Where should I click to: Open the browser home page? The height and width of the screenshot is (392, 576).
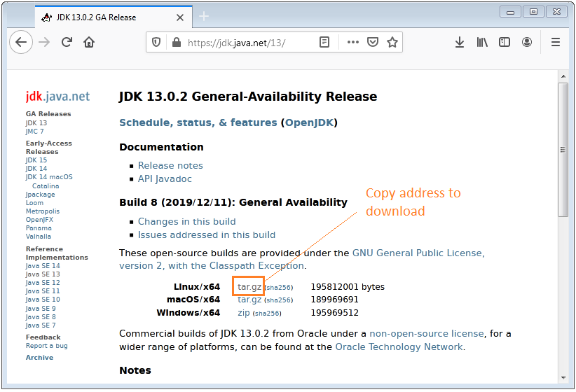click(x=89, y=42)
